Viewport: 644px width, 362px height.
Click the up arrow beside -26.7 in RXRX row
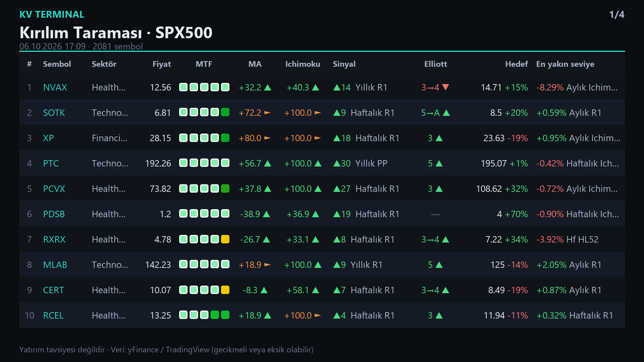(267, 240)
